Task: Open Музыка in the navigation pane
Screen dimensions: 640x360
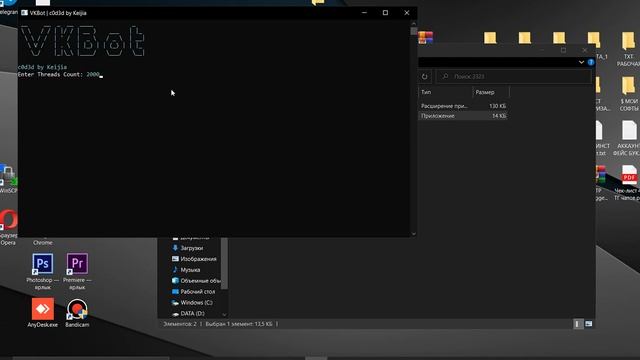Action: tap(186, 270)
